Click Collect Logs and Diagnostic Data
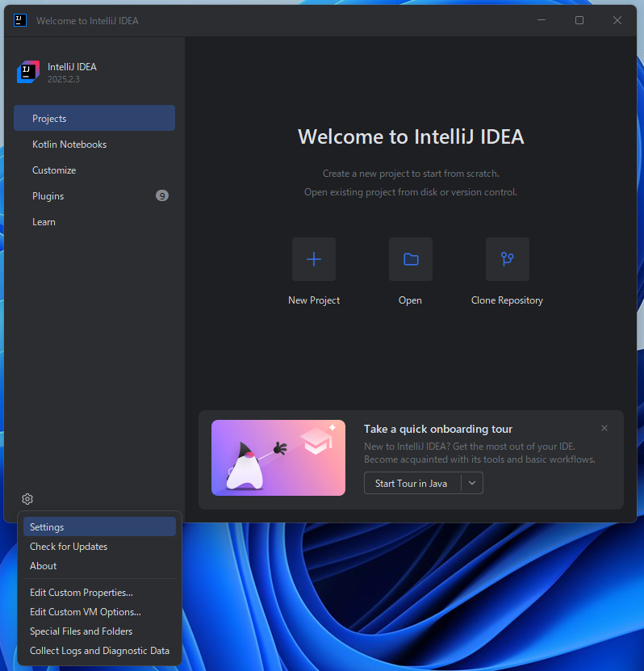This screenshot has height=671, width=644. 99,651
